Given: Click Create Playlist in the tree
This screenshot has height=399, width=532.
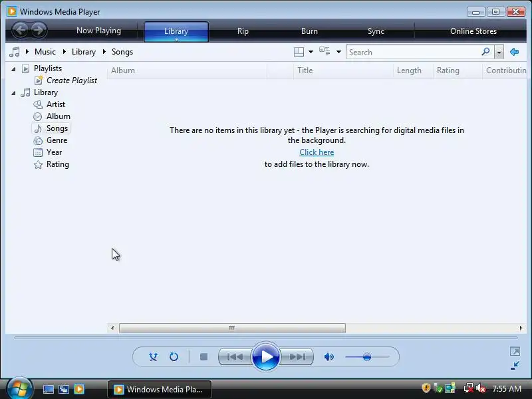Looking at the screenshot, I should (72, 80).
